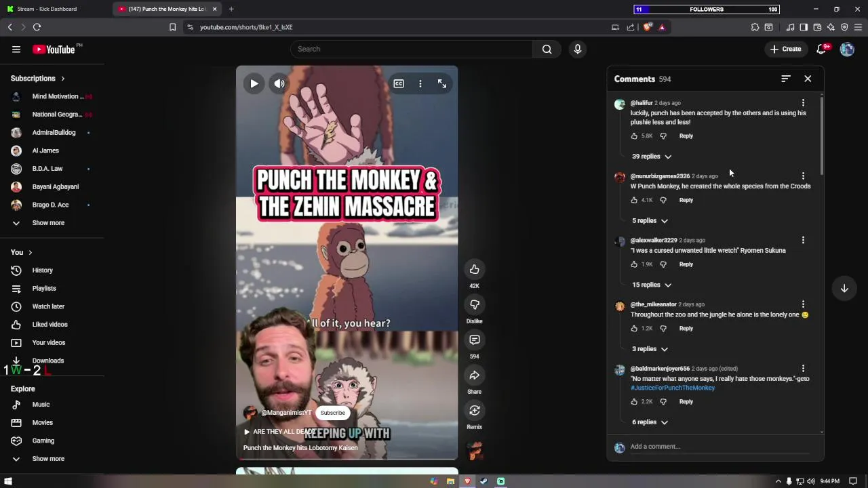Viewport: 868px width, 488px height.
Task: Subscribe to @ManganimistYT
Action: [x=333, y=413]
